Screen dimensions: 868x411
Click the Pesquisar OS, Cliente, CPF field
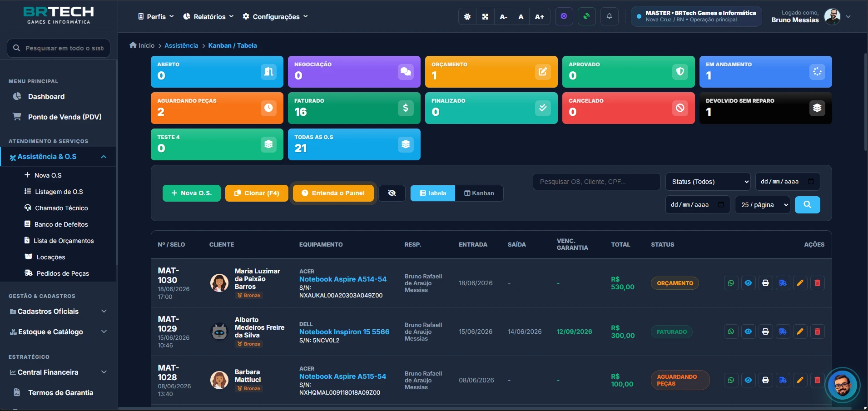coord(596,182)
